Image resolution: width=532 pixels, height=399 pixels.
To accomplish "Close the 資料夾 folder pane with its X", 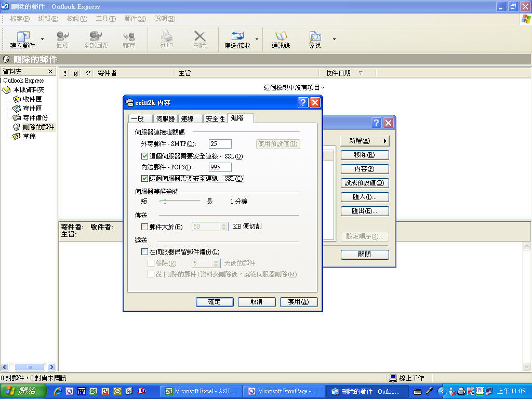I will [x=50, y=72].
